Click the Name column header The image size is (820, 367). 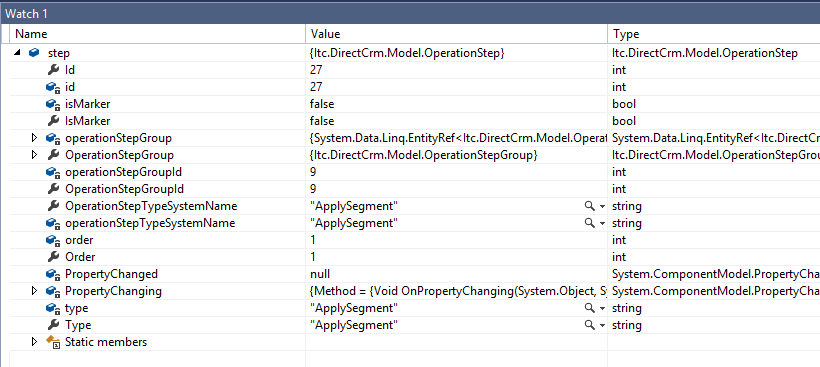tap(158, 34)
